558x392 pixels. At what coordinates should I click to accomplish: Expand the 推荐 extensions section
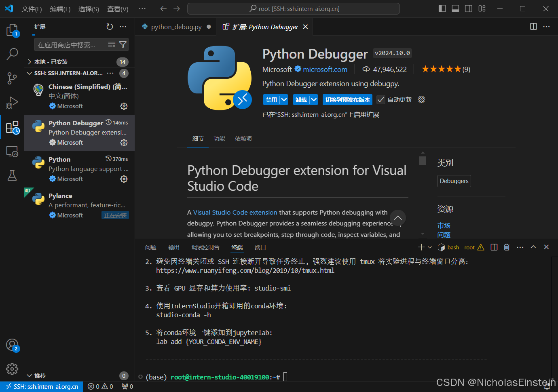click(29, 375)
